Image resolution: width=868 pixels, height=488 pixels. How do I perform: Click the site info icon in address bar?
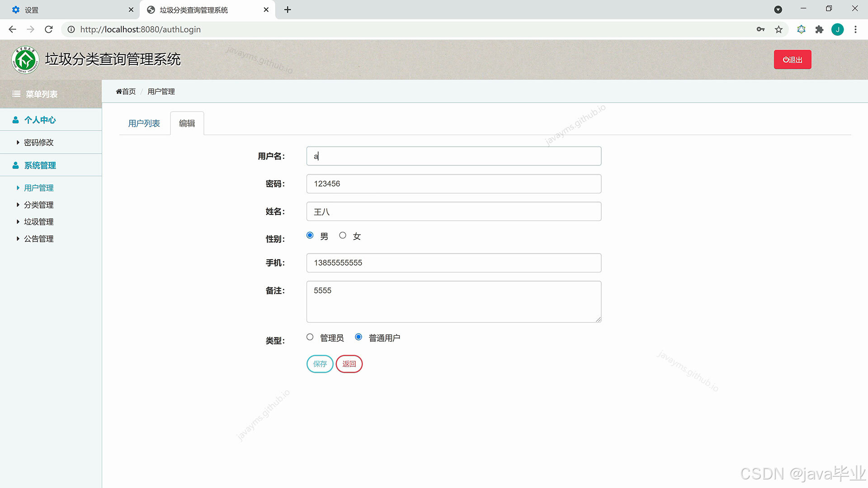(71, 29)
